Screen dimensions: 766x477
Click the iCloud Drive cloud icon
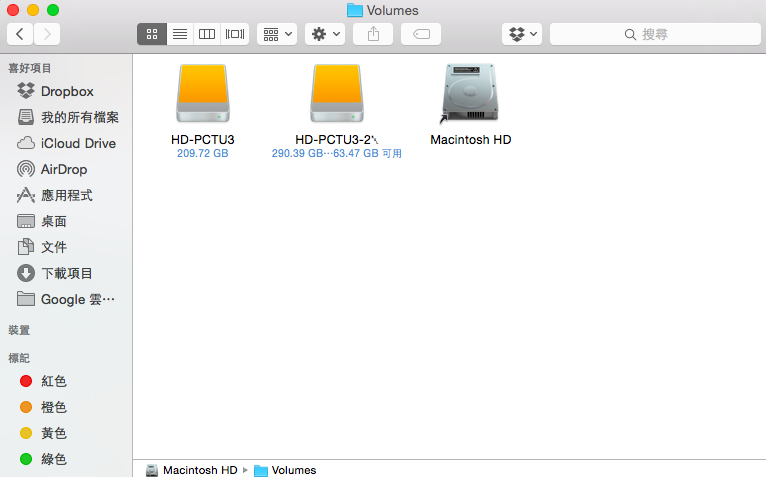[x=26, y=143]
